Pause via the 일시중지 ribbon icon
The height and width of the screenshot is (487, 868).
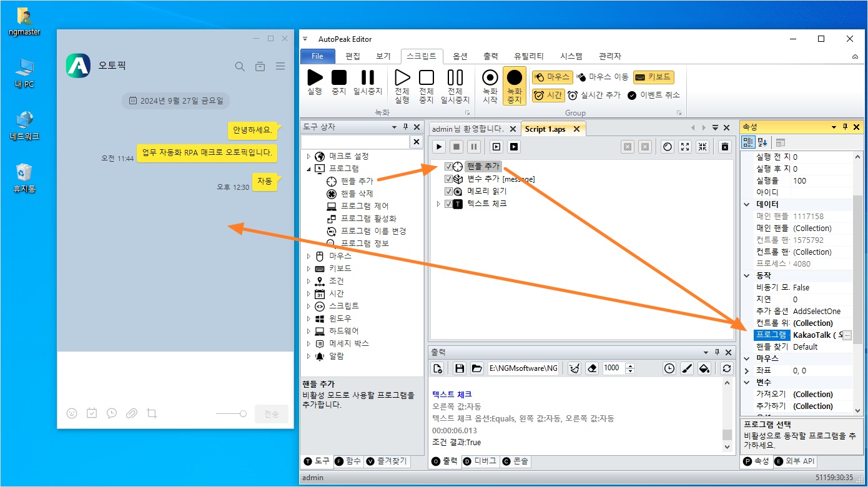[368, 77]
